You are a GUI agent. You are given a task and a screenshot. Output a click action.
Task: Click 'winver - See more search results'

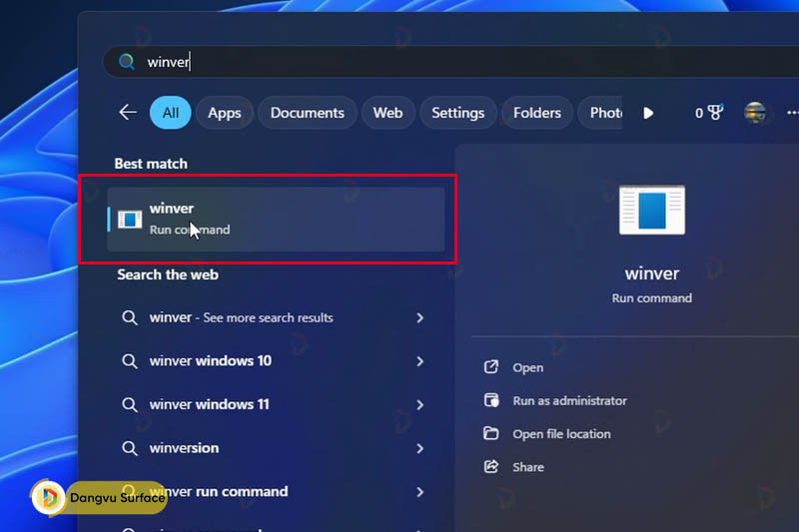[x=241, y=317]
